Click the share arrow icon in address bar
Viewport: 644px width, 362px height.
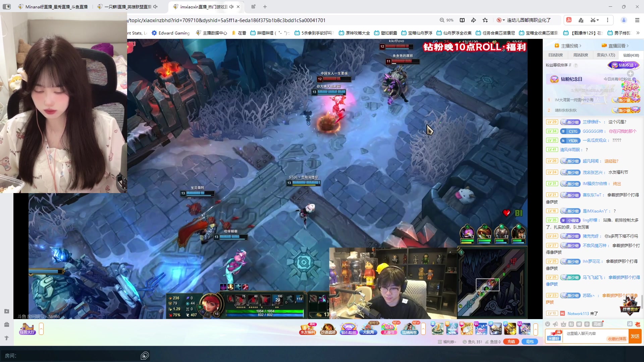[473, 20]
